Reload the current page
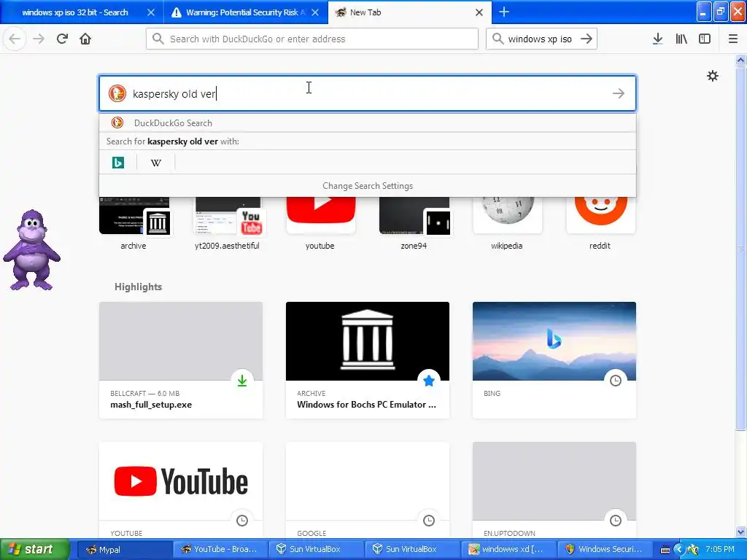The width and height of the screenshot is (747, 560). click(62, 39)
